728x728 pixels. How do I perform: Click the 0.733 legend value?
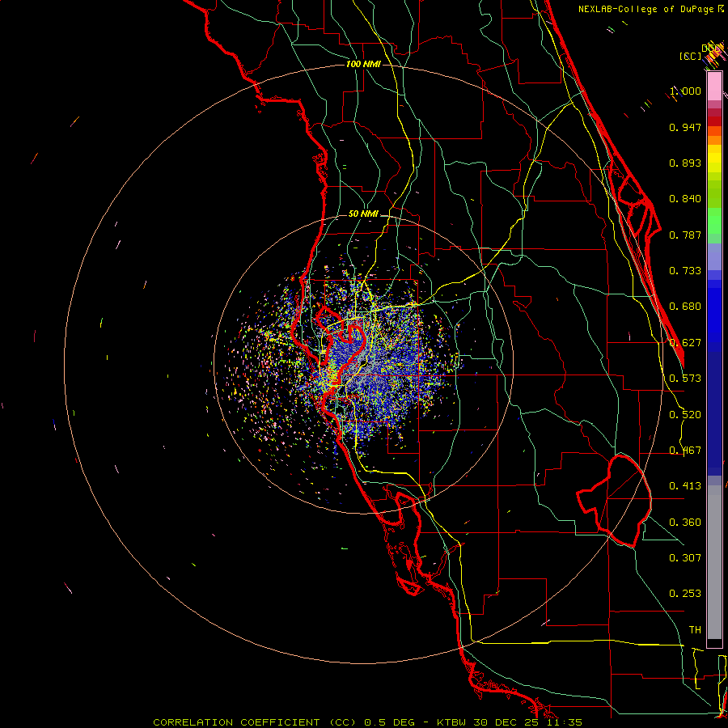685,271
